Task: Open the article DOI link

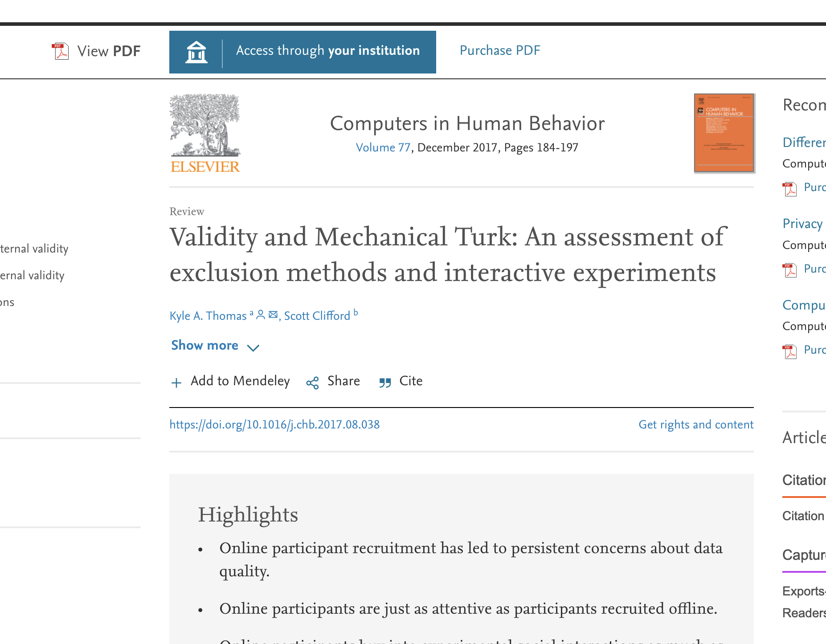Action: (x=274, y=424)
